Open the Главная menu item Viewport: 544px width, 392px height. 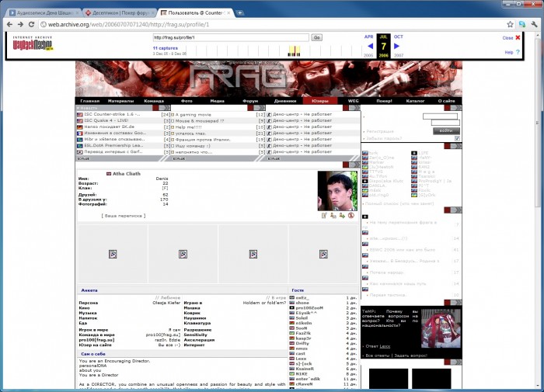[90, 101]
